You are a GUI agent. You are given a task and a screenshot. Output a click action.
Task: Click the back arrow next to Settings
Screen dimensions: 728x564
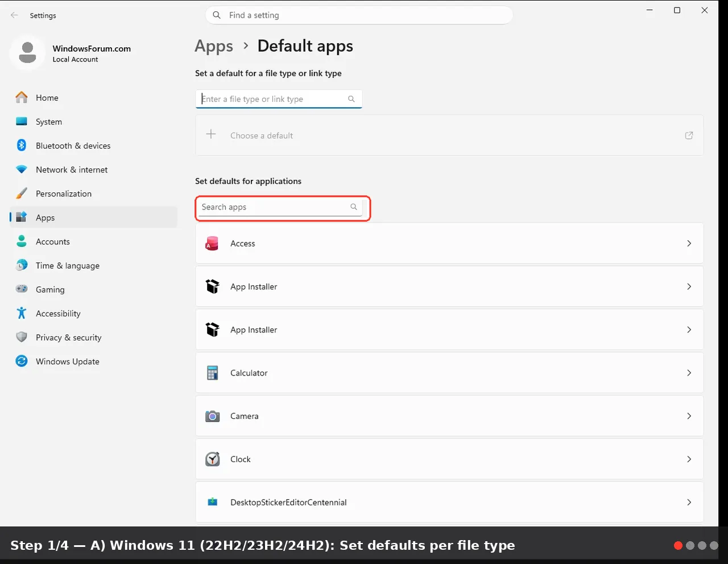14,15
